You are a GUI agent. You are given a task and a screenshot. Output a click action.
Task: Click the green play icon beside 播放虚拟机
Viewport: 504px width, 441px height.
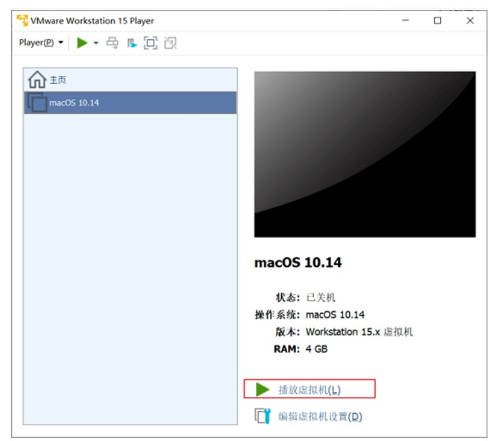(x=263, y=389)
